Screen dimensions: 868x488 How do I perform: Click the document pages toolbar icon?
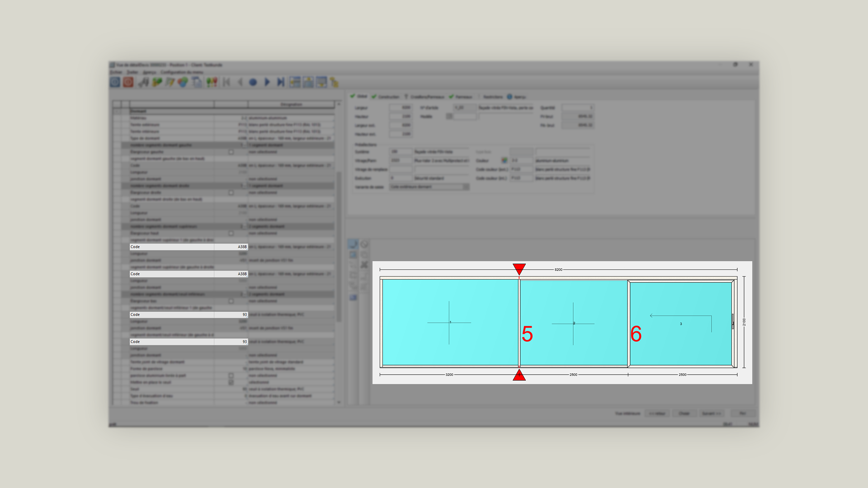[197, 82]
